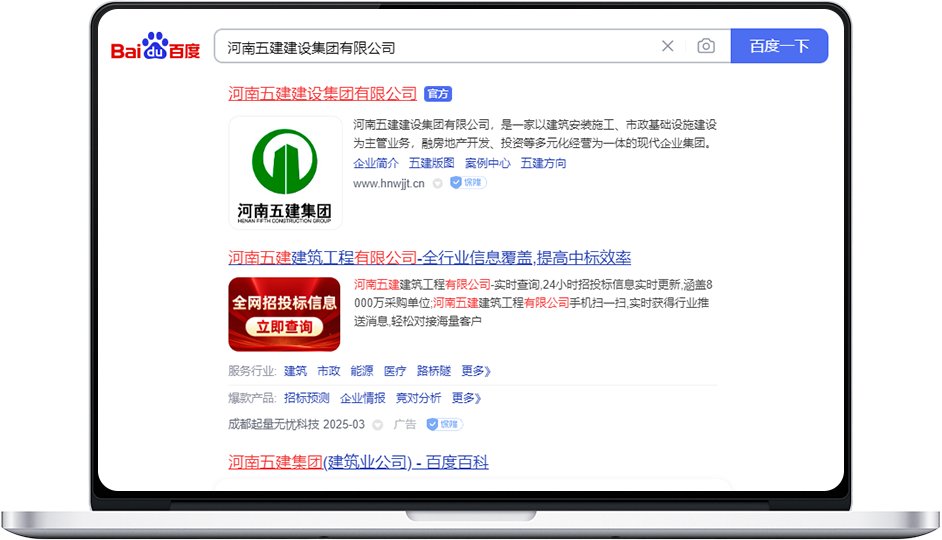This screenshot has height=540, width=942.
Task: Click the Baidu logo
Action: (155, 46)
